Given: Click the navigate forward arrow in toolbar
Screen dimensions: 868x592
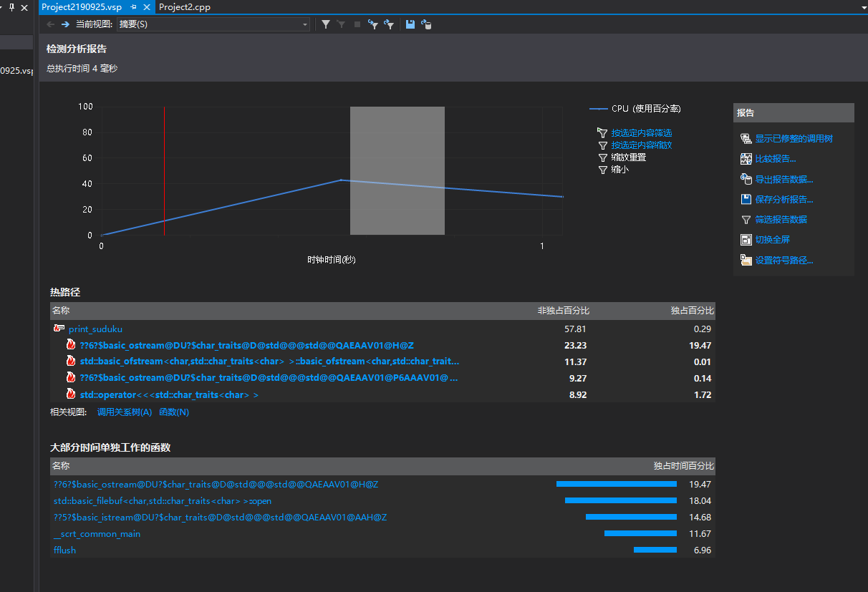Looking at the screenshot, I should 65,24.
